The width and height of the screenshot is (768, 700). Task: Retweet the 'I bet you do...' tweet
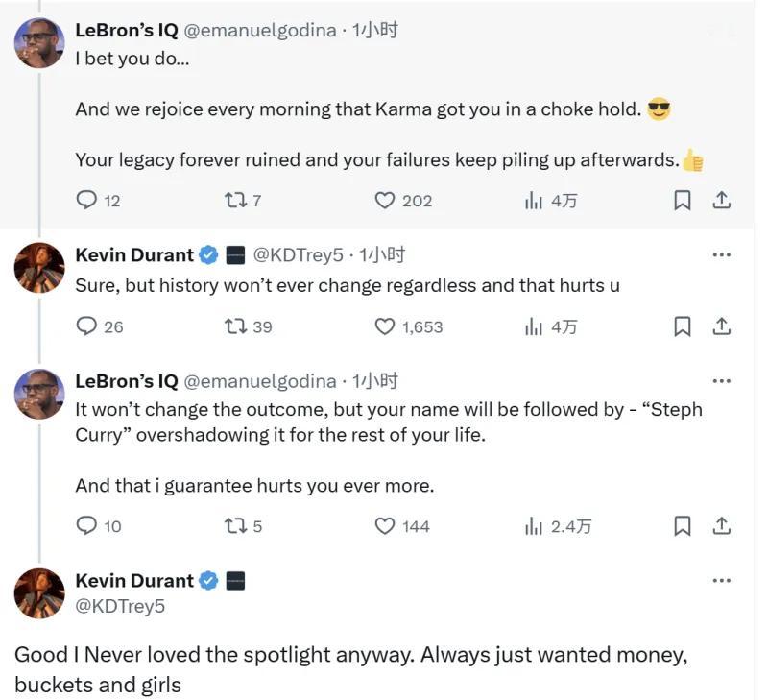click(x=235, y=201)
